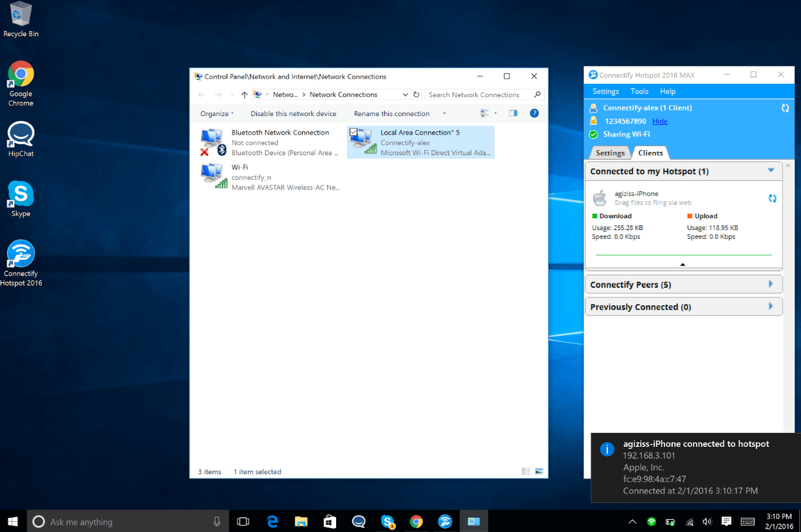Open the recent locations dropdown arrow
This screenshot has width=801, height=532.
232,95
